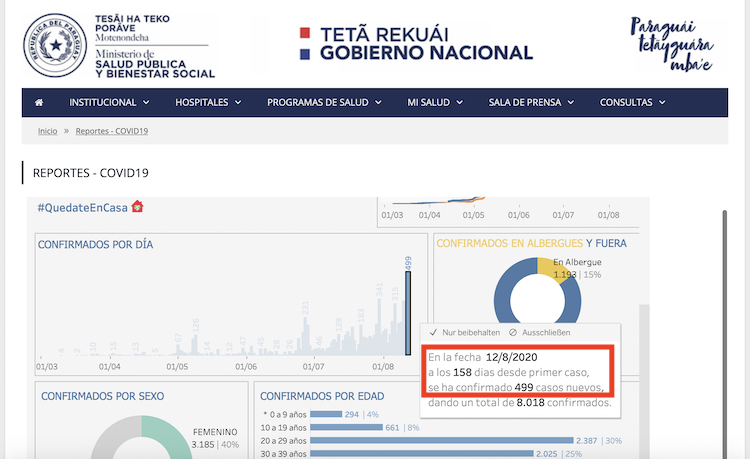This screenshot has width=750, height=459.
Task: Click the red house icon beside #QuedateEnCasa
Action: (138, 207)
